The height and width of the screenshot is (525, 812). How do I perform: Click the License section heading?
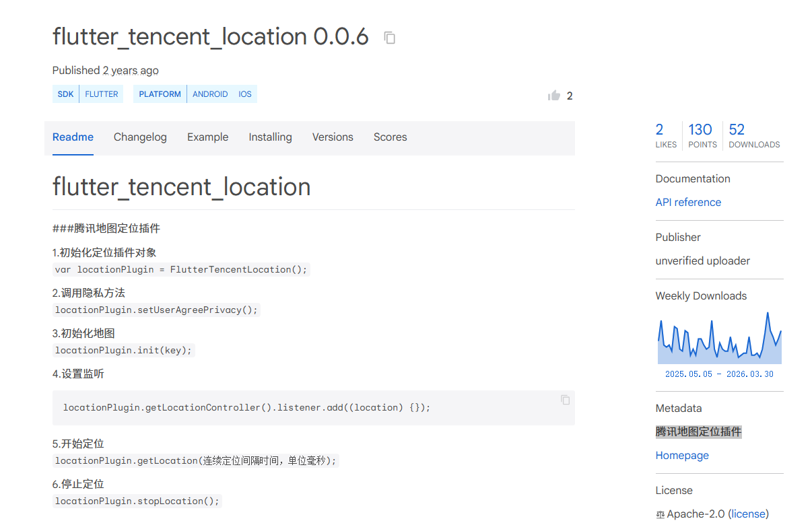tap(674, 491)
